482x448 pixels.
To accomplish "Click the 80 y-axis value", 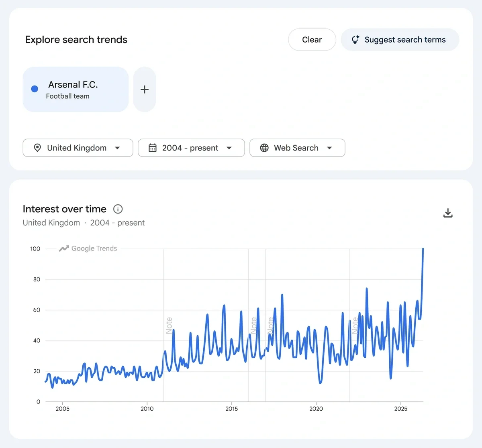I will (x=37, y=279).
